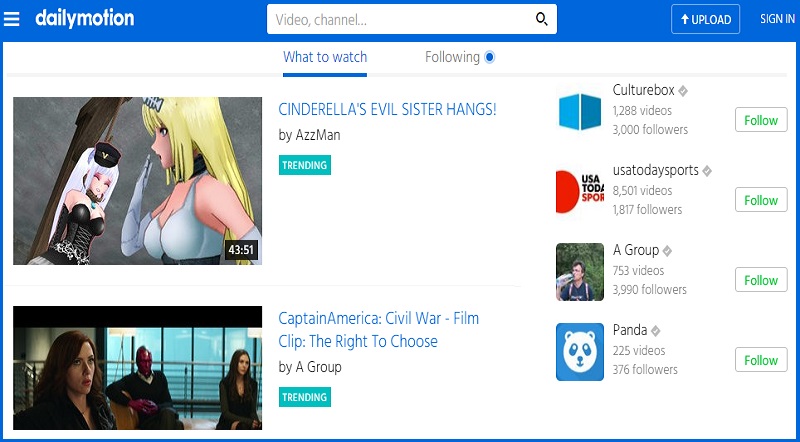Open Culturebox channel name
Image resolution: width=800 pixels, height=442 pixels.
pos(643,90)
